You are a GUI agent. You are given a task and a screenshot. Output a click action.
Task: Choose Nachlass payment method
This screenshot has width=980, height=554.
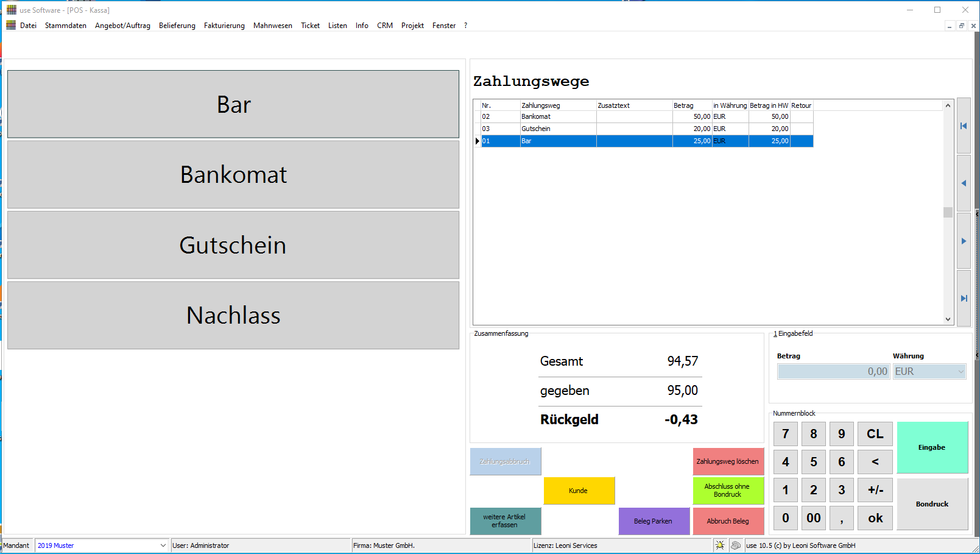click(x=233, y=315)
